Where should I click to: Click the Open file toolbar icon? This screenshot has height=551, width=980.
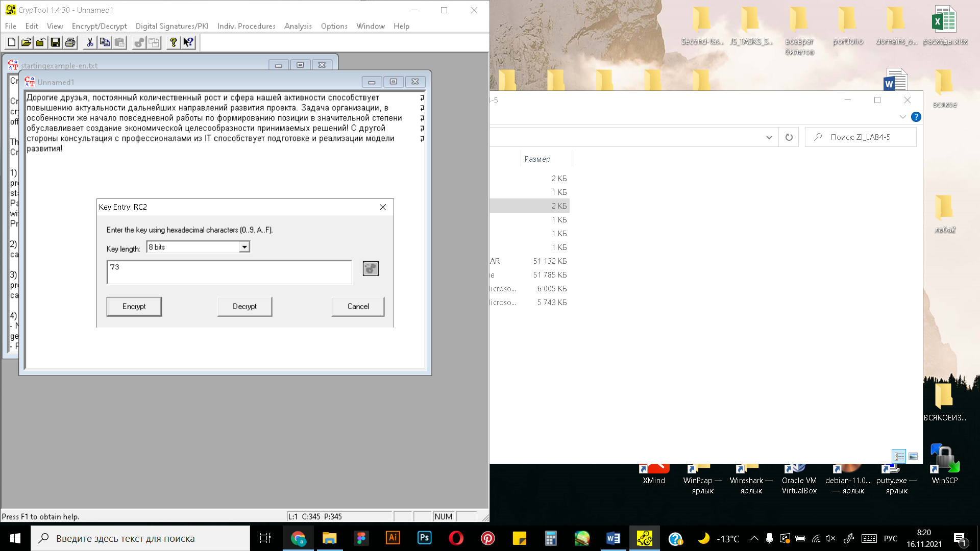pos(26,42)
